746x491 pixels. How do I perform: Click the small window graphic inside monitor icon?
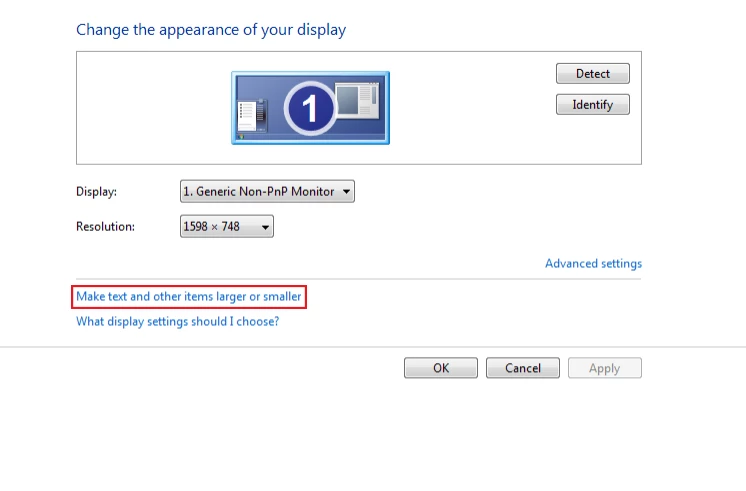coord(358,99)
